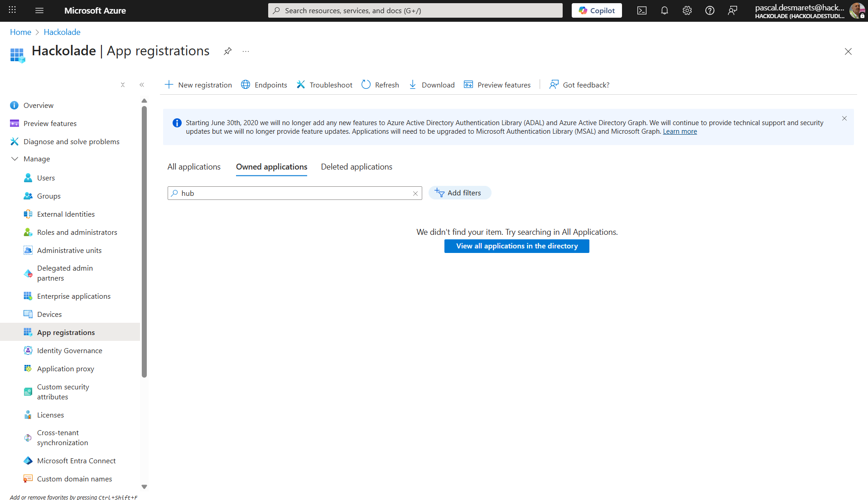
Task: Open portal settings gear
Action: (687, 10)
